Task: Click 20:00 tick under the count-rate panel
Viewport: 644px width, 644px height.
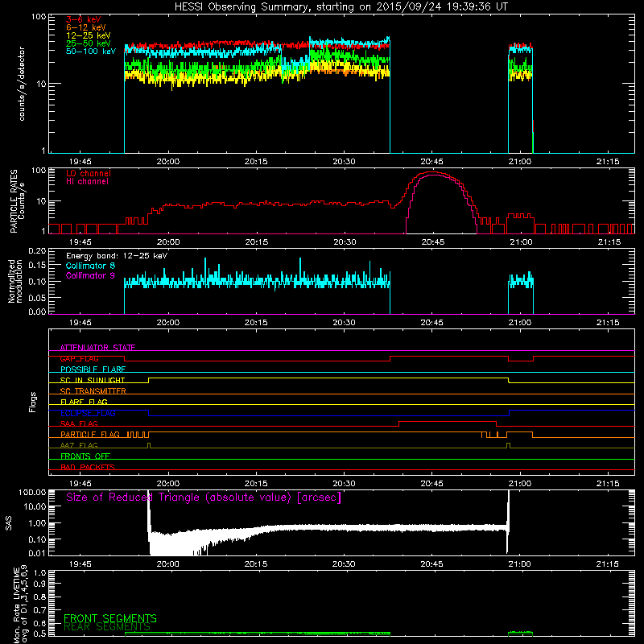Action: coord(168,162)
